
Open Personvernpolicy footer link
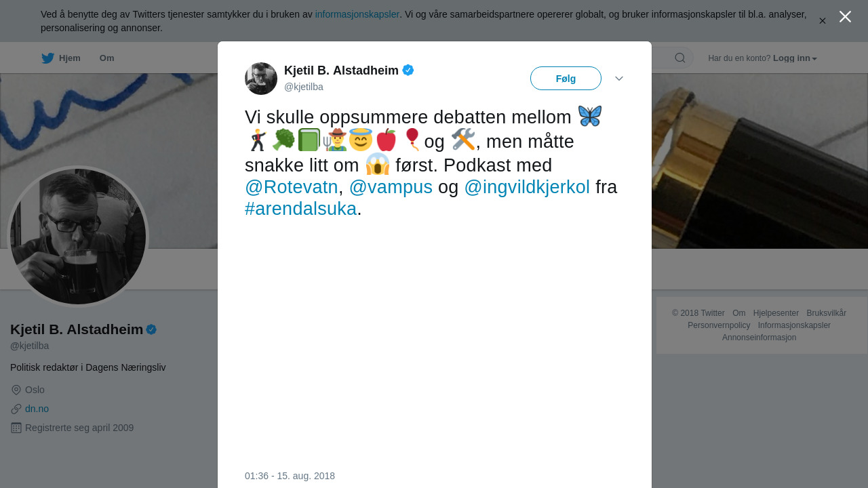pyautogui.click(x=719, y=325)
